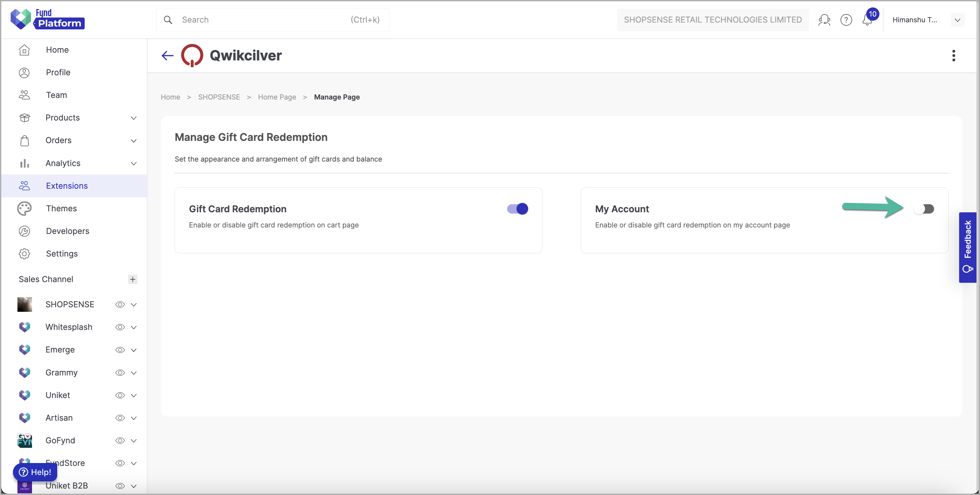Click the SHOPSENSE breadcrumb link
The image size is (980, 495).
pos(219,97)
